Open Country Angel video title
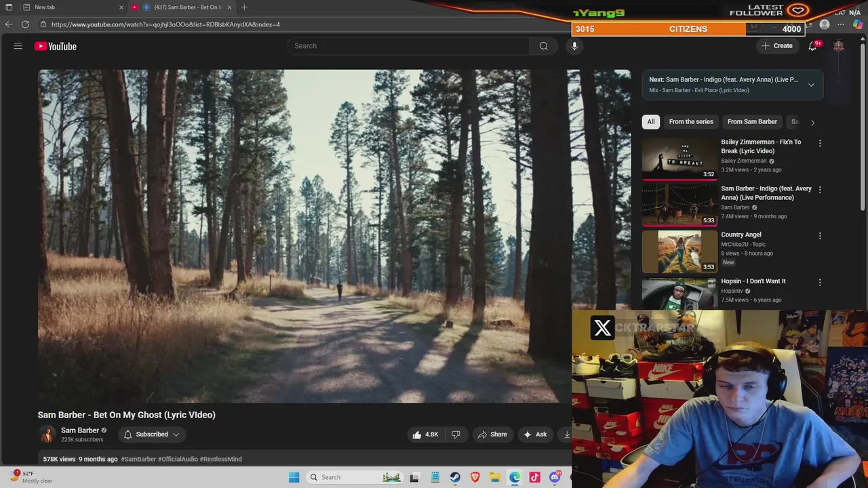 point(741,235)
